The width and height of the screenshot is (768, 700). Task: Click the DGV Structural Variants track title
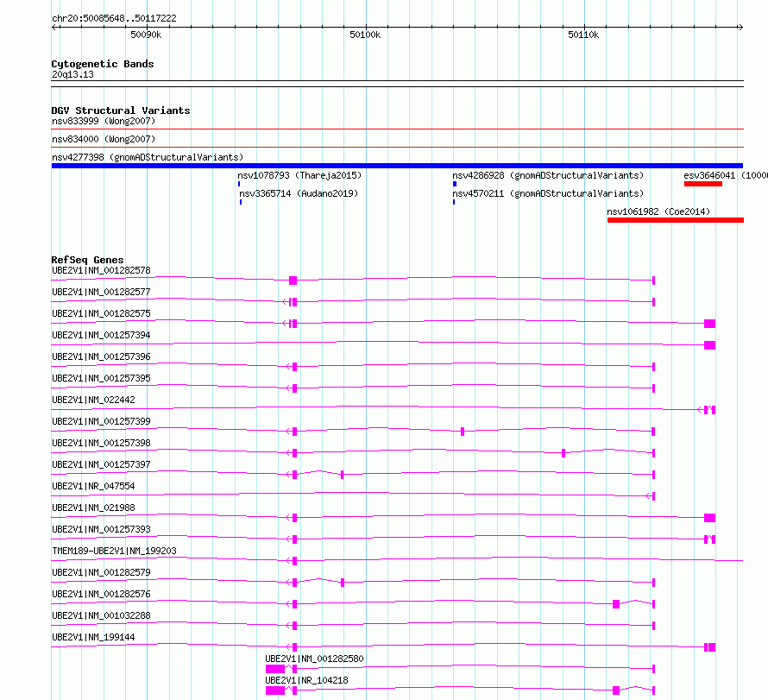[121, 110]
